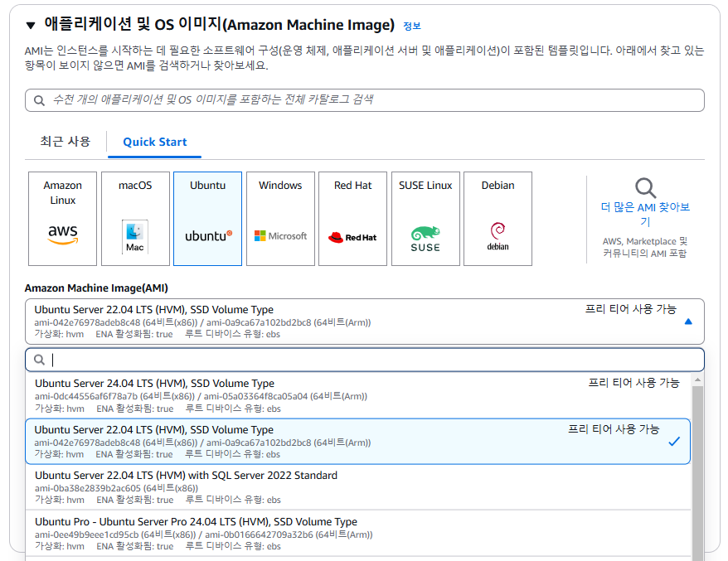Click 프리 티어 사용 가능 on 24.04 row
The width and height of the screenshot is (728, 561).
click(x=633, y=383)
